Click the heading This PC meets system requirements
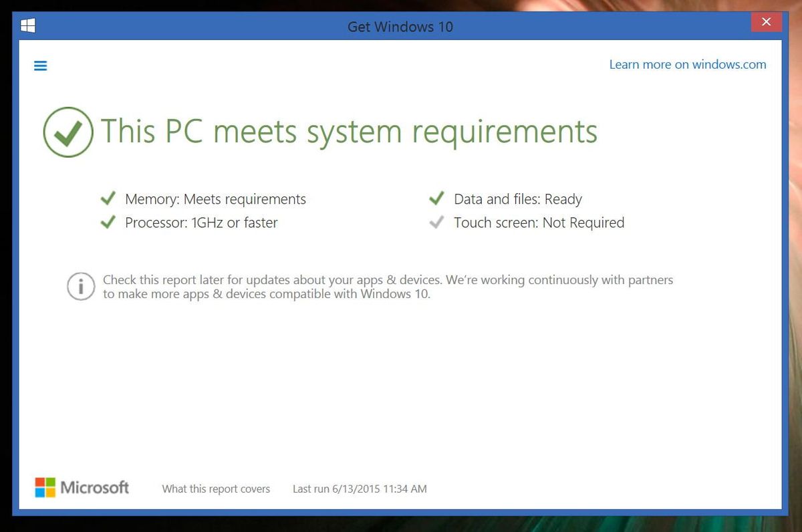 [x=349, y=132]
